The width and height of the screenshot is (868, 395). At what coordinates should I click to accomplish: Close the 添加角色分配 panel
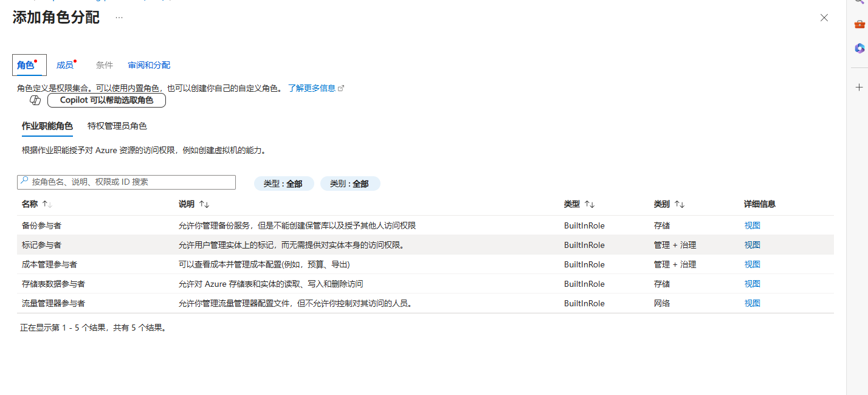click(824, 18)
